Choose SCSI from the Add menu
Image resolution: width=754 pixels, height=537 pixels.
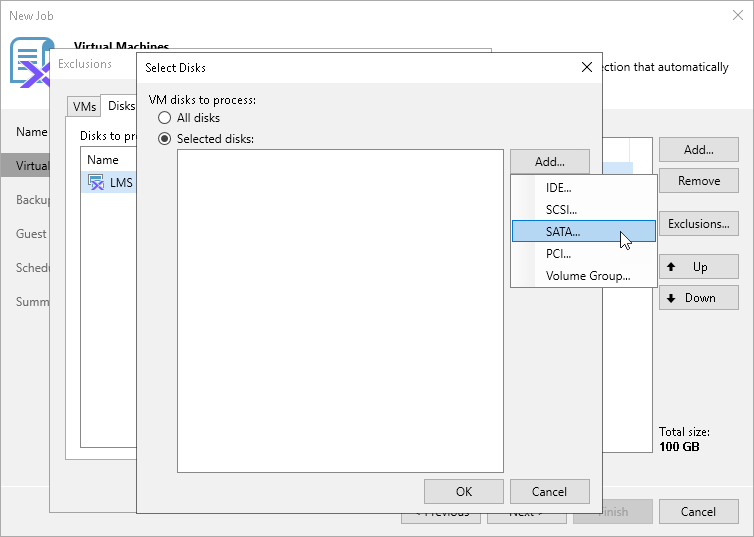coord(561,210)
